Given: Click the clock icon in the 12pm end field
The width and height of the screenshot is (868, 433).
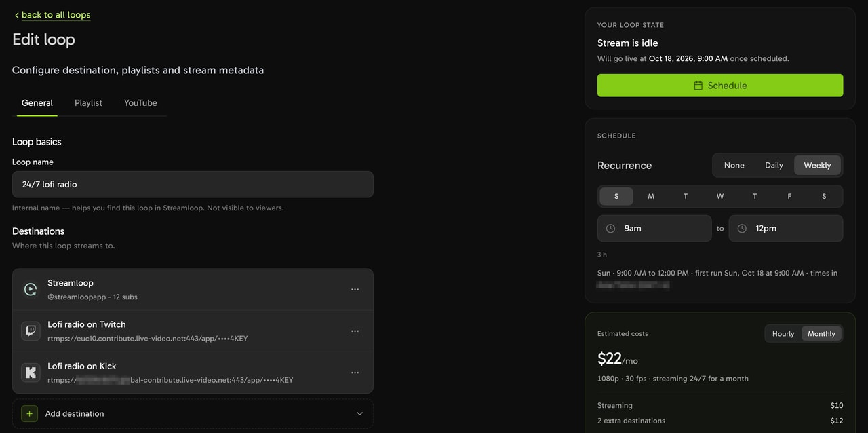Looking at the screenshot, I should (742, 229).
